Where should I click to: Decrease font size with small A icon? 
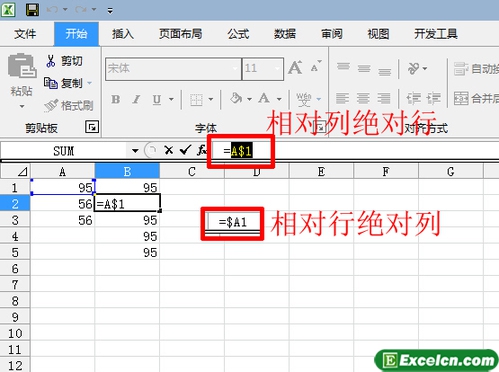coord(316,66)
